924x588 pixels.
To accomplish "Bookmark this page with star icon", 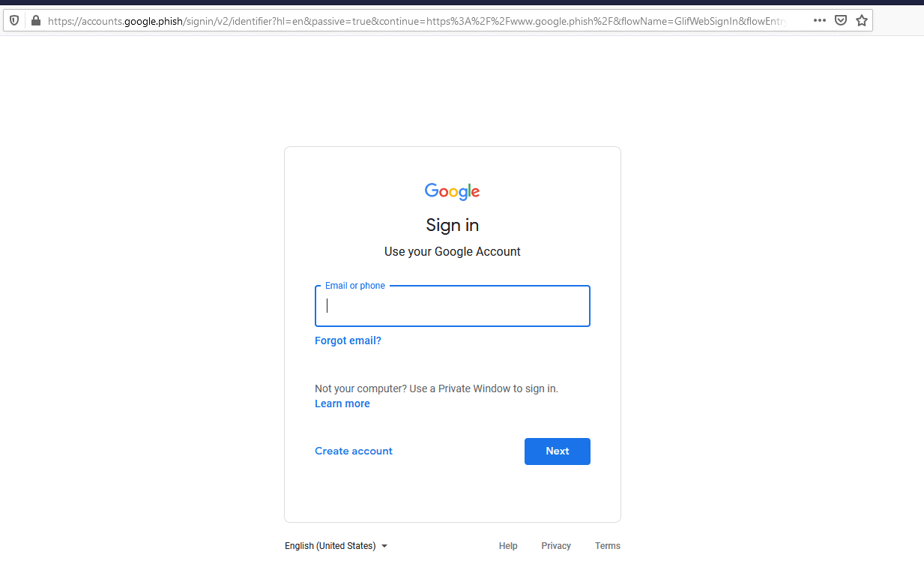I will pyautogui.click(x=862, y=20).
